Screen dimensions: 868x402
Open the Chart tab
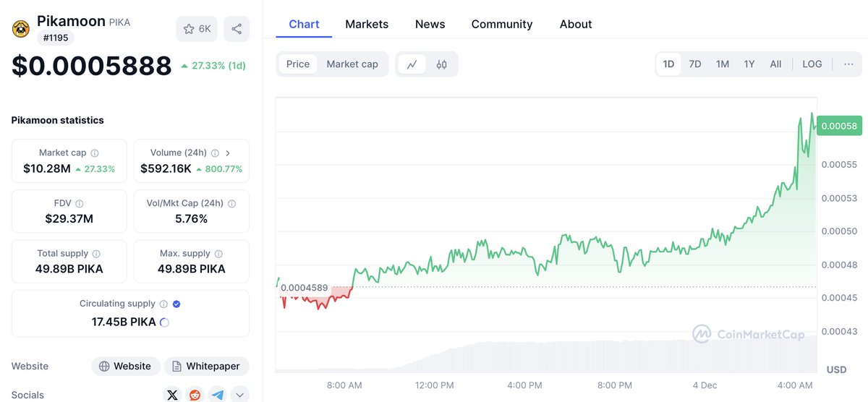point(304,24)
